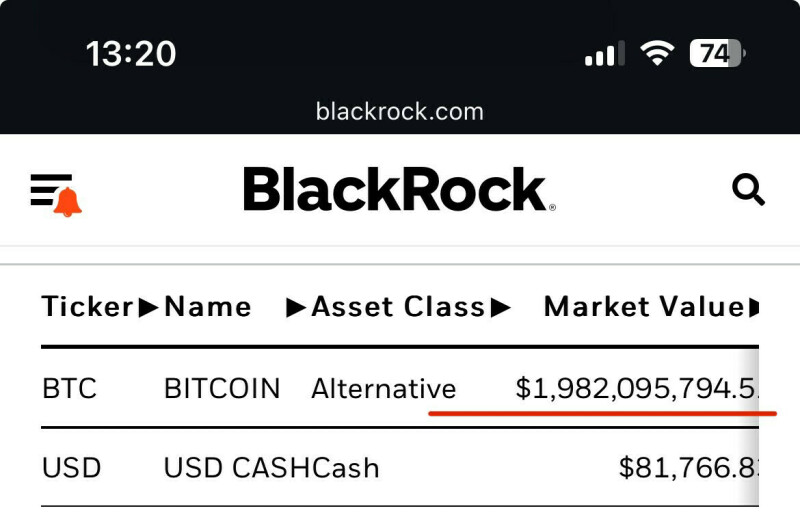Viewport: 800px width, 528px height.
Task: Tap the 13:20 clock in status bar
Action: tap(131, 53)
